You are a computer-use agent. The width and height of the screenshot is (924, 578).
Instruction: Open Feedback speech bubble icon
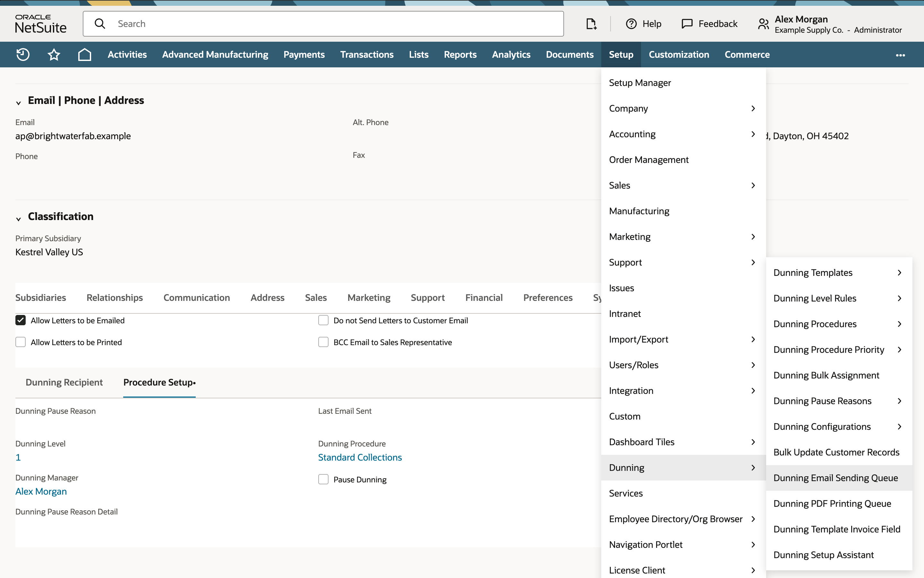click(x=687, y=24)
